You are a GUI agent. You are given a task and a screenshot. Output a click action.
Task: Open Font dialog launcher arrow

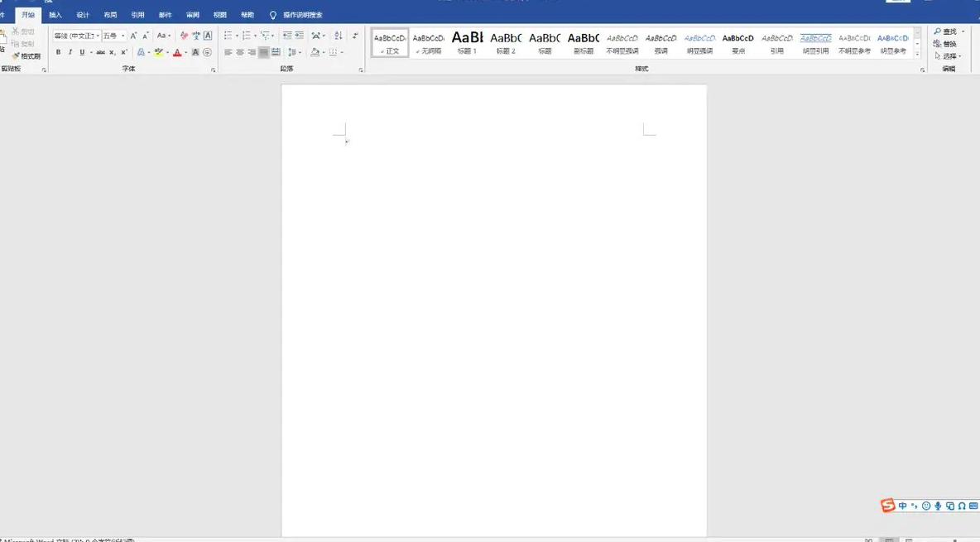click(213, 70)
